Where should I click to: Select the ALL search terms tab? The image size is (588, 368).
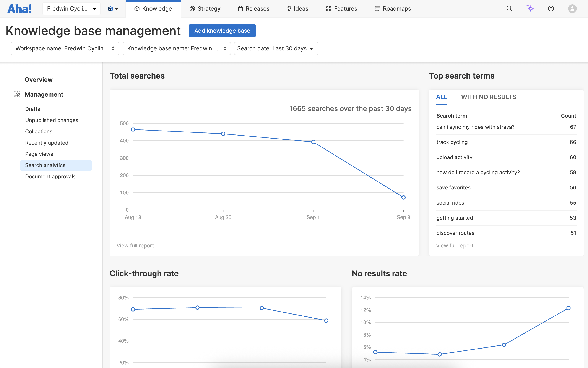point(441,97)
